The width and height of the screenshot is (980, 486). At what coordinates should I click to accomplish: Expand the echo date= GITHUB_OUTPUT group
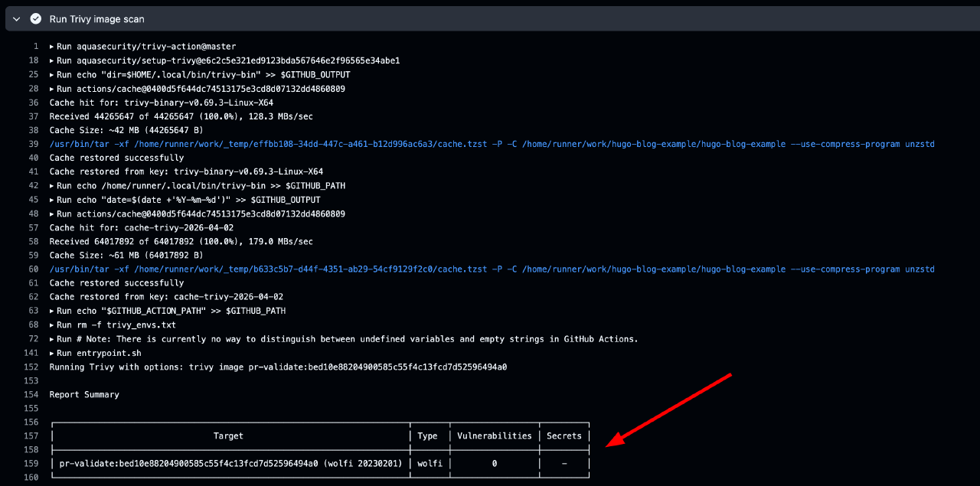pos(185,200)
